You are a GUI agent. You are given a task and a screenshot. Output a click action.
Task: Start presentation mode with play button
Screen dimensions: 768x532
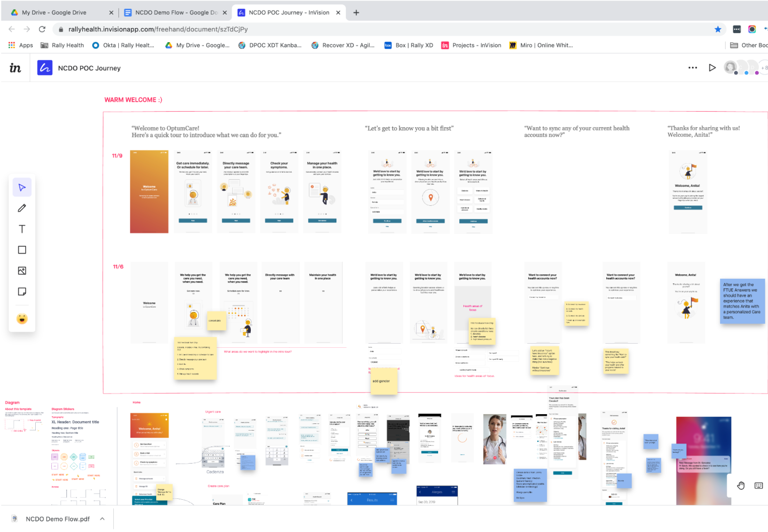click(x=712, y=67)
